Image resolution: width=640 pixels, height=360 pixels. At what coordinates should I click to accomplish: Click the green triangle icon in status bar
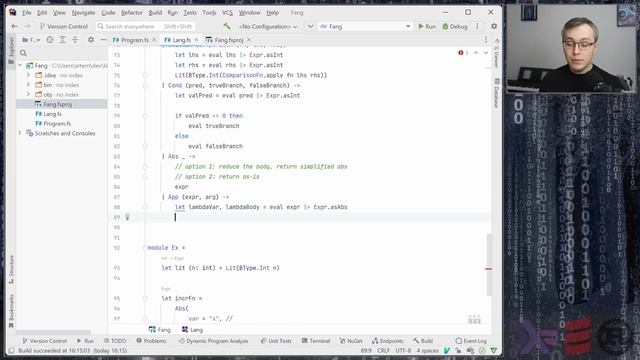494,350
